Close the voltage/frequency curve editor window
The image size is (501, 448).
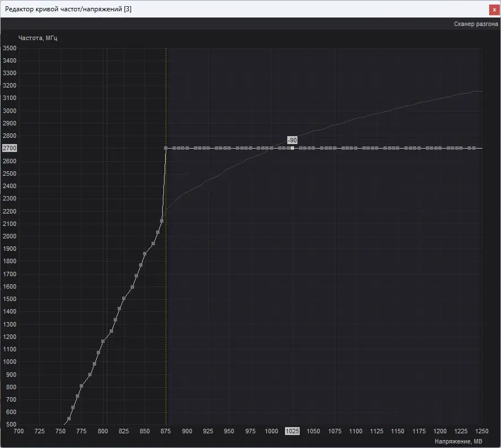494,10
